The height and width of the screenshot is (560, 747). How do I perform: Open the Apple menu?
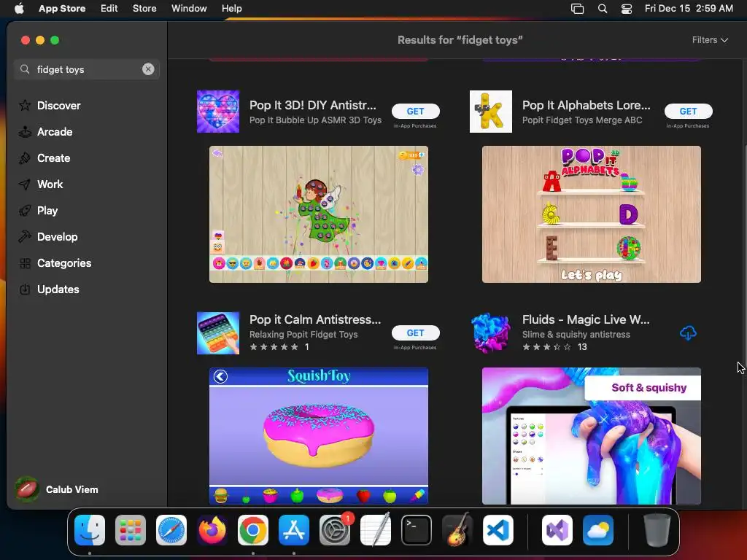(19, 8)
